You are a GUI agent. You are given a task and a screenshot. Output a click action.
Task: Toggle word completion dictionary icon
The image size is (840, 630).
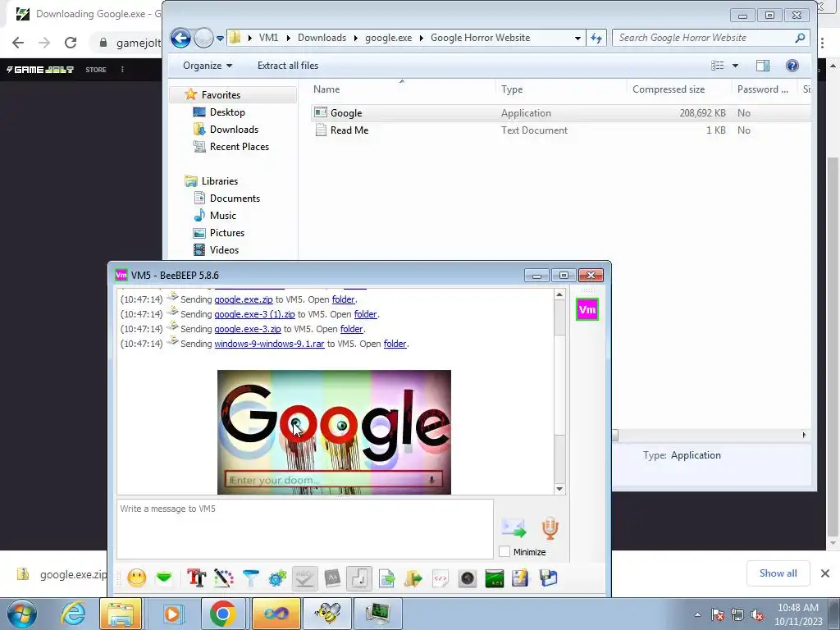332,578
